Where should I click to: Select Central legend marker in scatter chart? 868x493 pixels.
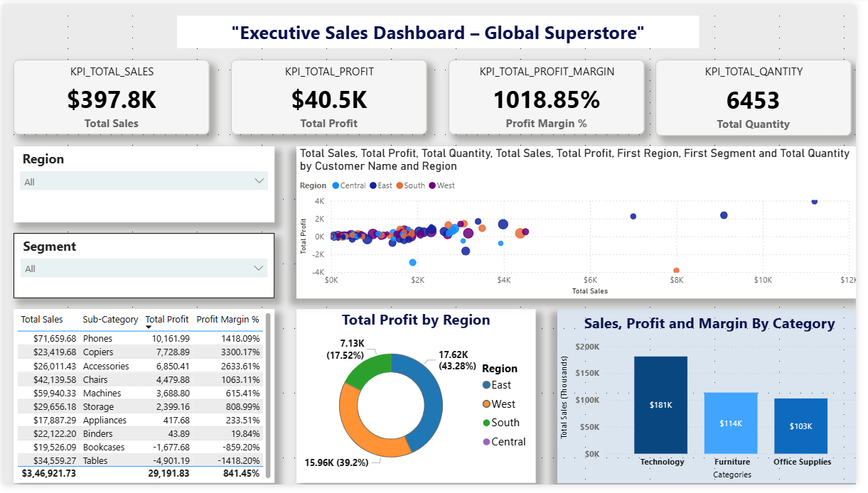(x=334, y=185)
